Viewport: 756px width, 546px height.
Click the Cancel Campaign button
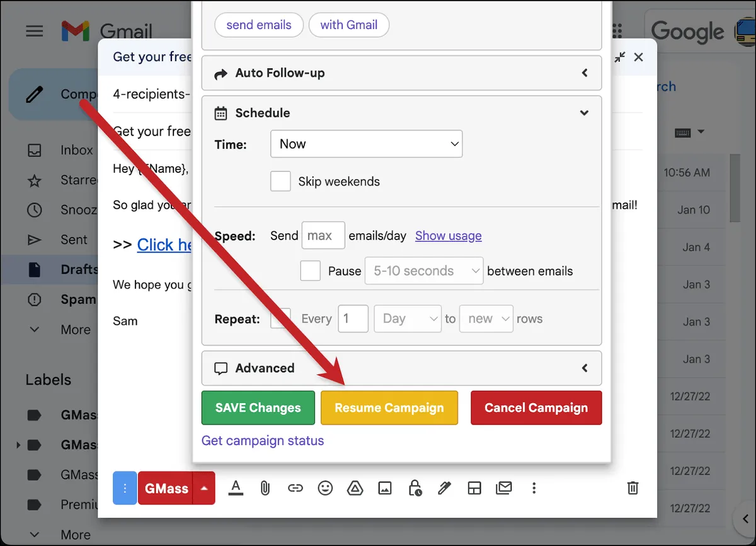point(536,408)
